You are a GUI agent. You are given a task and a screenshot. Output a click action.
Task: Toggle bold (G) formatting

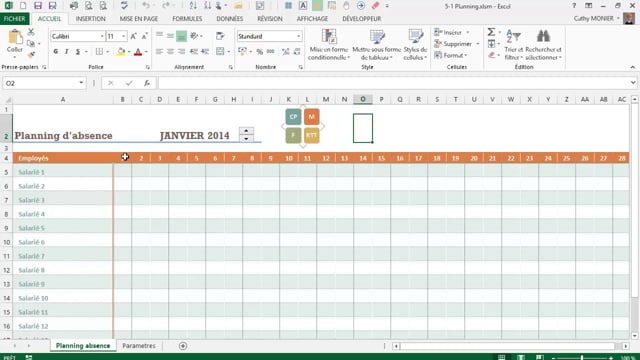[56, 51]
